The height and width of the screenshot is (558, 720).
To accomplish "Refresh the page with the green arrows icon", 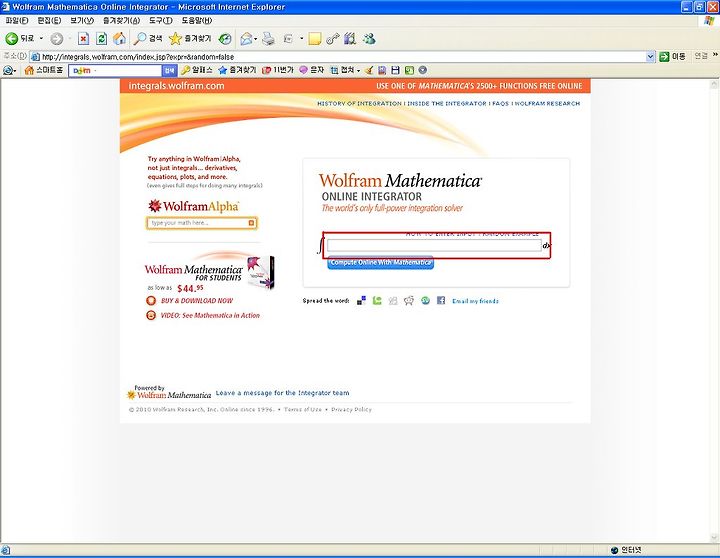I will tap(101, 39).
